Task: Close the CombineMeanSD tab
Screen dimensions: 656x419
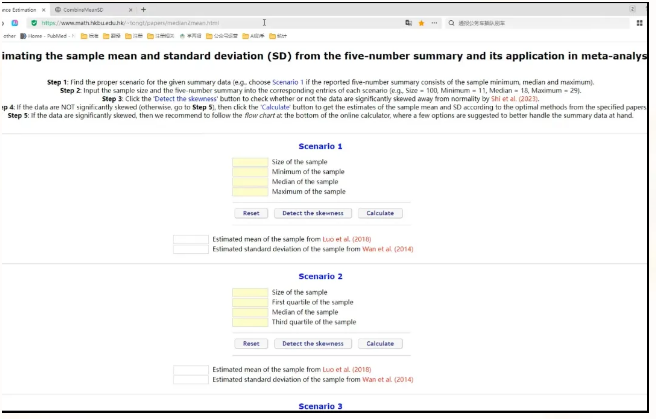Action: (131, 10)
